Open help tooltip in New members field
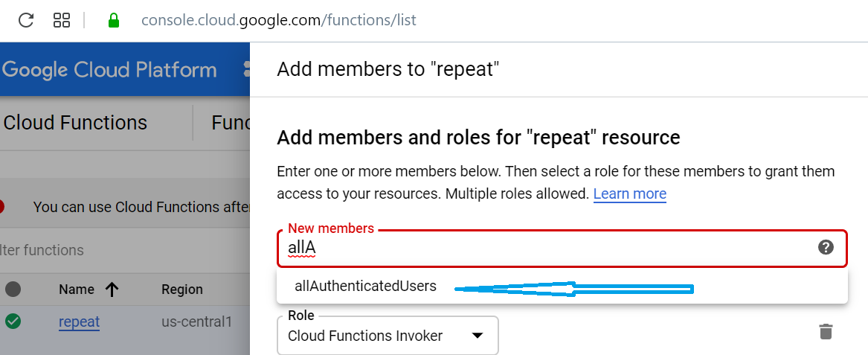Image resolution: width=868 pixels, height=355 pixels. (x=826, y=248)
